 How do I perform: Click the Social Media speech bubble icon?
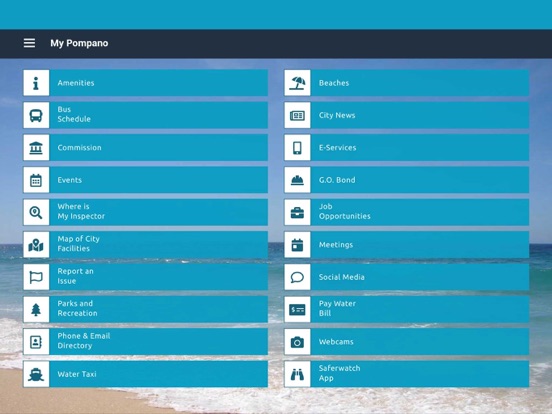pyautogui.click(x=297, y=277)
